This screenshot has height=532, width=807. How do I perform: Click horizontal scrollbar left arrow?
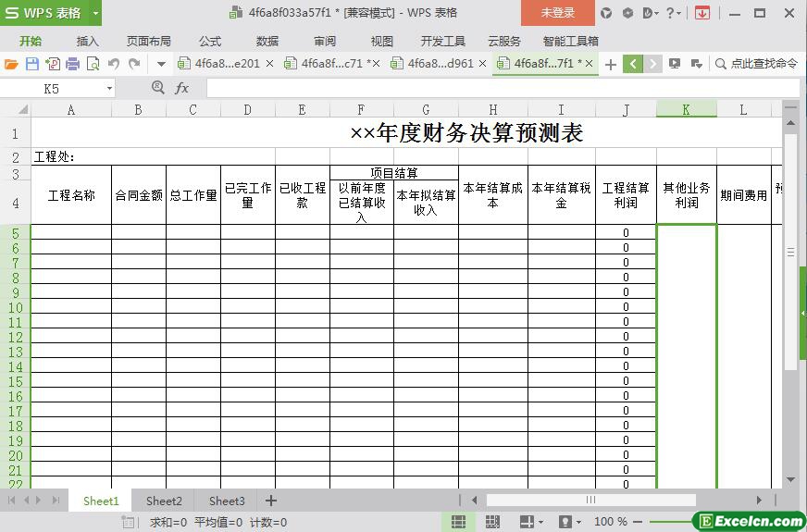[x=474, y=501]
